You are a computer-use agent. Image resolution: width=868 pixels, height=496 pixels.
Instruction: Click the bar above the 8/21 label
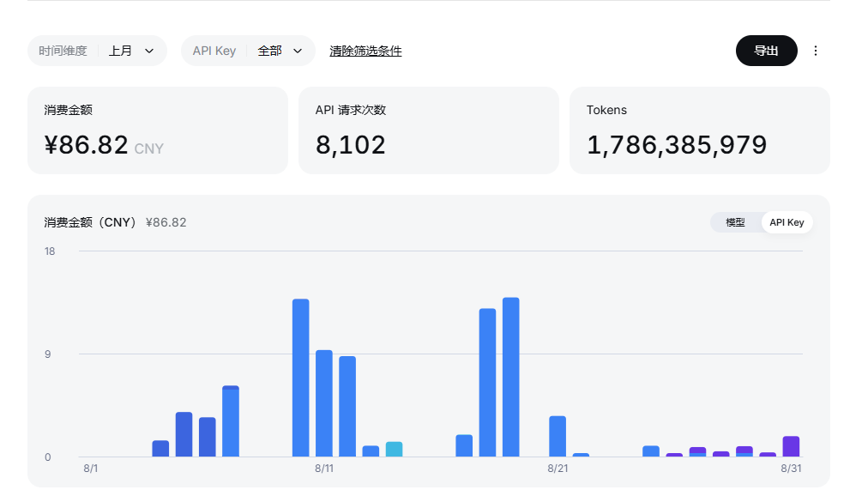pos(558,436)
